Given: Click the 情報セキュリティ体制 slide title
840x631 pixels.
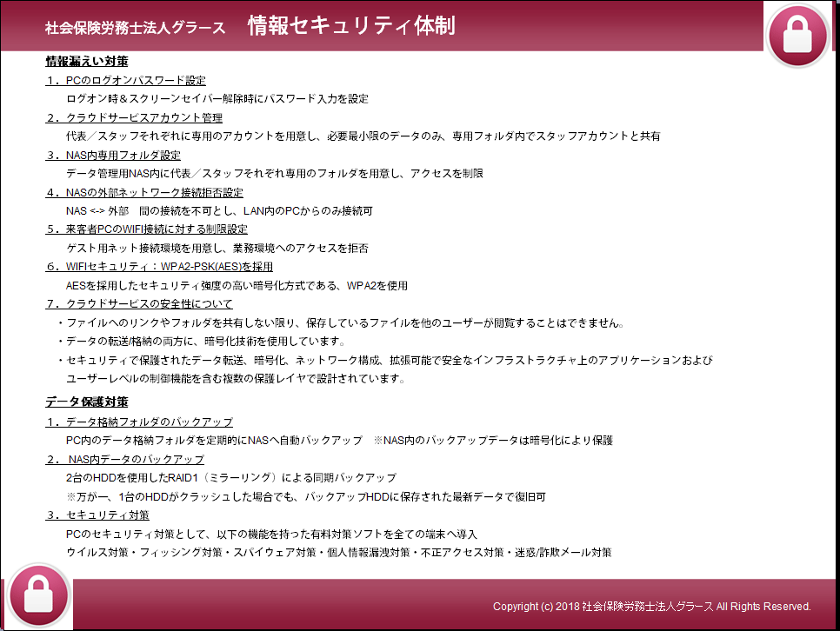Looking at the screenshot, I should coord(351,26).
